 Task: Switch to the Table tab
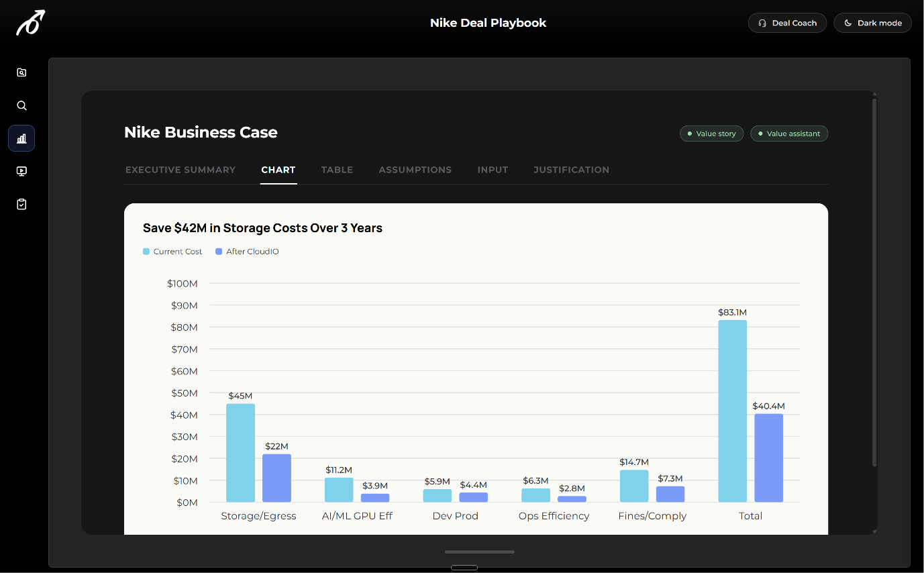click(x=337, y=170)
